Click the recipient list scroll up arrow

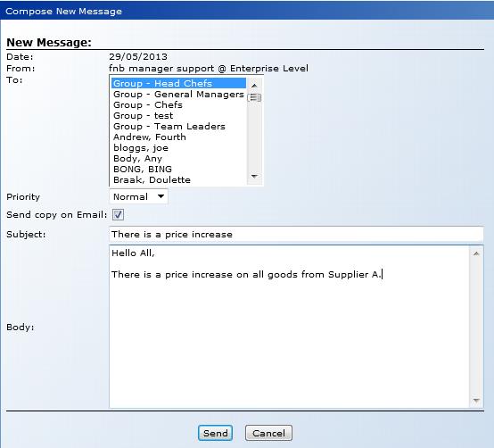(254, 86)
